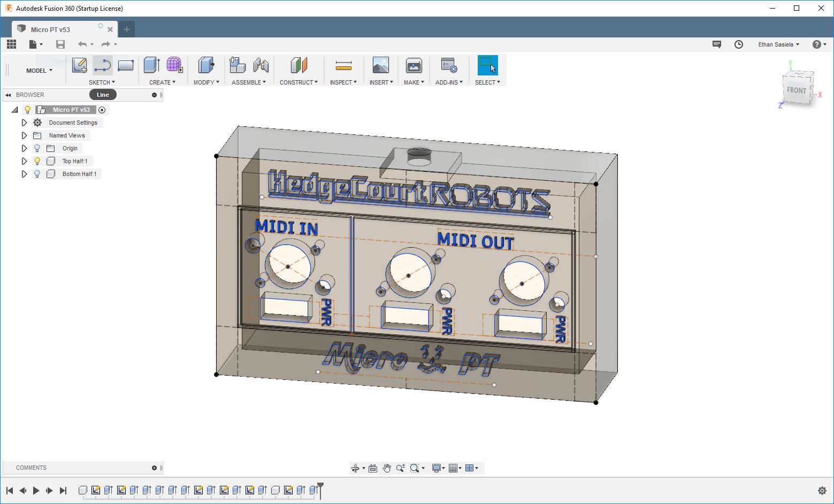Add a new design tab
This screenshot has width=834, height=504.
(127, 29)
